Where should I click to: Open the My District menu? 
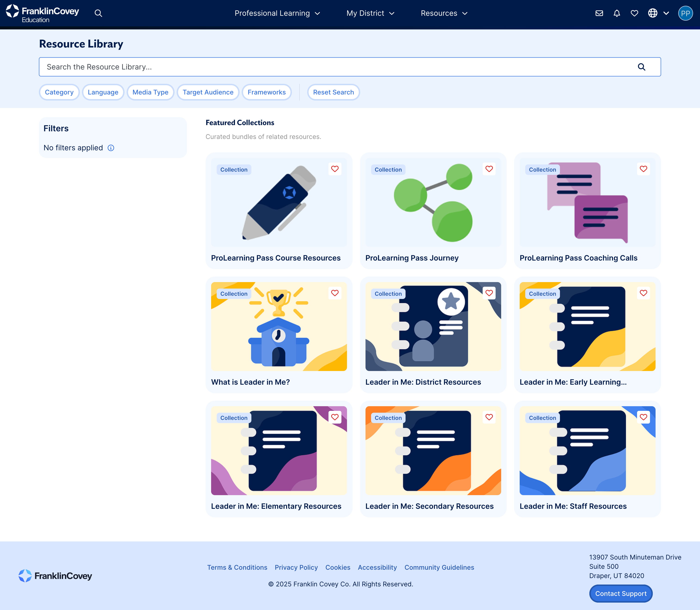[x=370, y=13]
